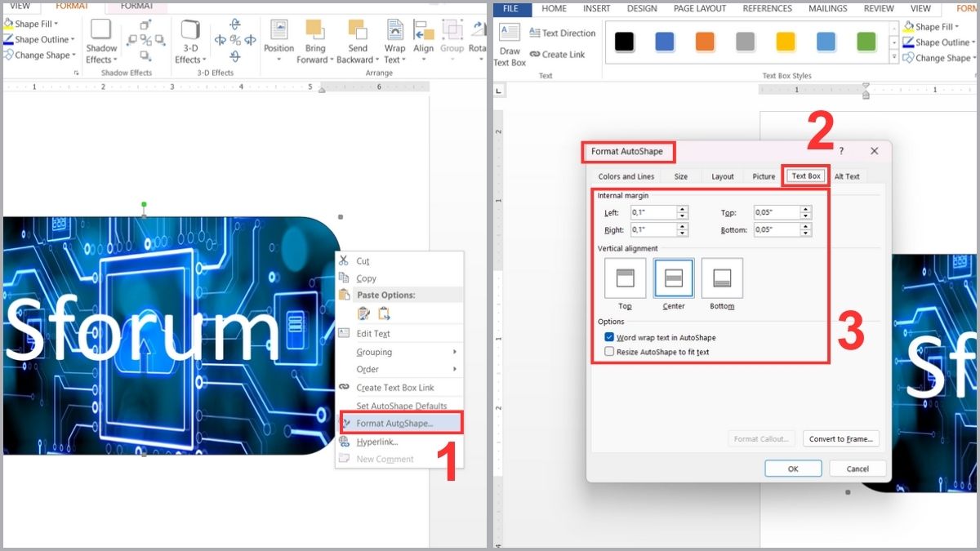
Task: Enable Resize AutoShape to fit text
Action: 609,352
